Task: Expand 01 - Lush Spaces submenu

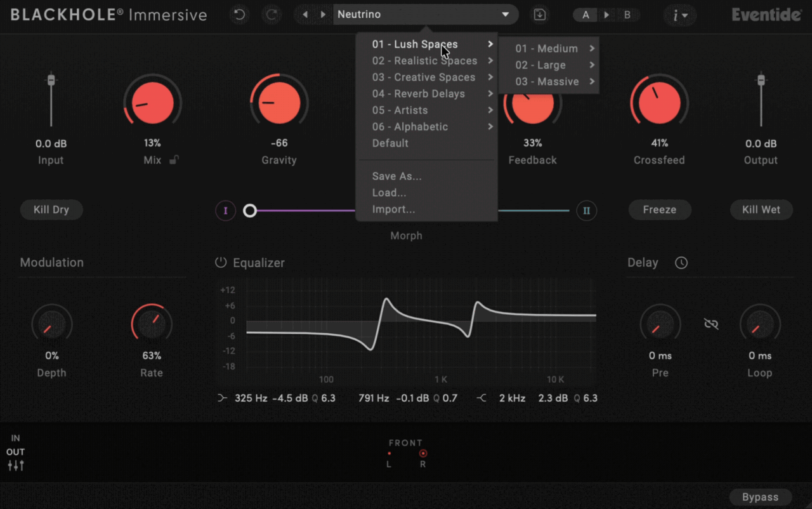Action: pyautogui.click(x=427, y=44)
